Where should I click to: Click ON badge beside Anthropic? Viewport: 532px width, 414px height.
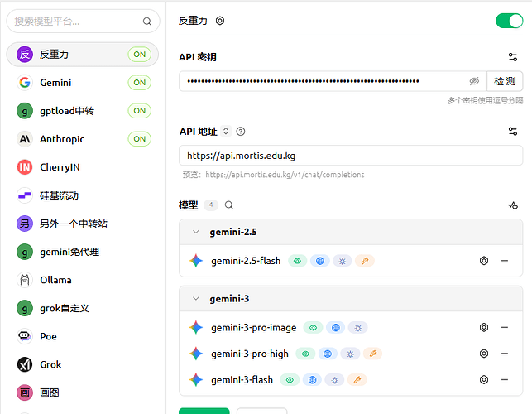(140, 139)
